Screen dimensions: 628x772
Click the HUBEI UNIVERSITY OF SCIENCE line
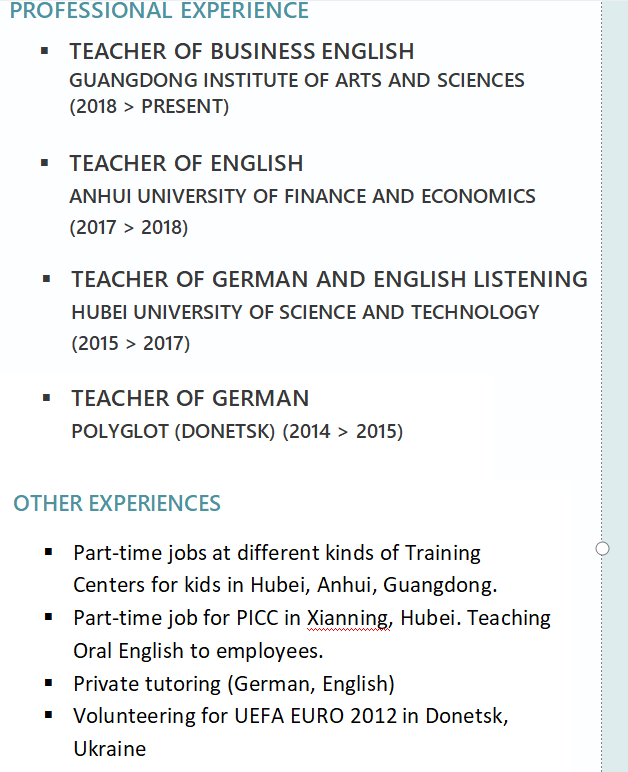(305, 312)
